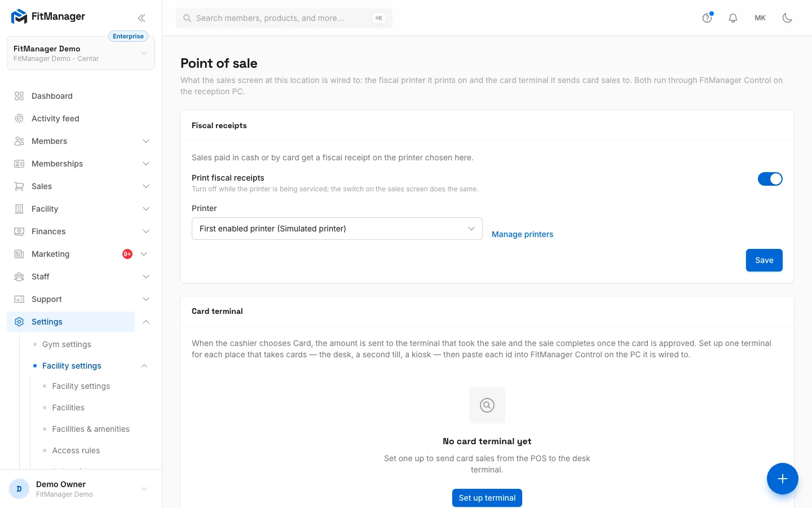This screenshot has width=812, height=508.
Task: Click the Set up terminal button
Action: [487, 498]
